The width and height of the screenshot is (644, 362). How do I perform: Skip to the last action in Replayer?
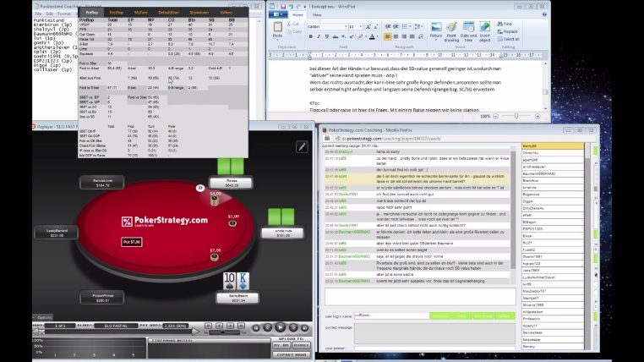tap(304, 328)
